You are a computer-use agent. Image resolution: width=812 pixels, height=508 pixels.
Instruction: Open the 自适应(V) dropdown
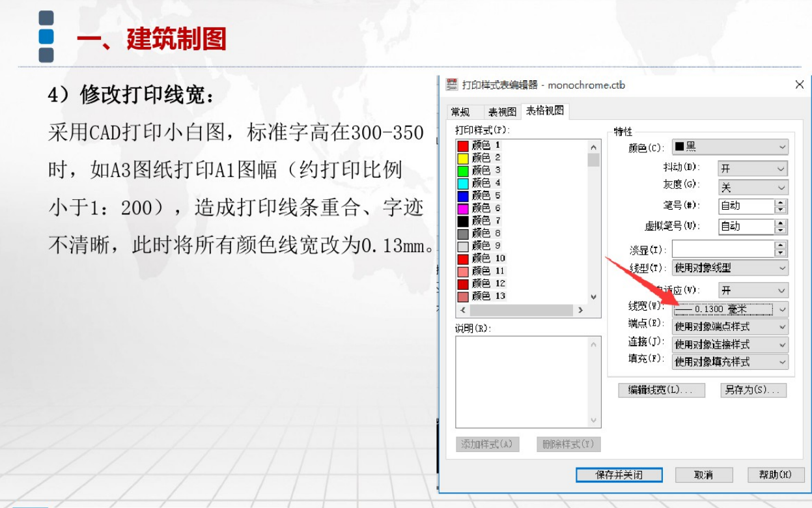pyautogui.click(x=753, y=290)
